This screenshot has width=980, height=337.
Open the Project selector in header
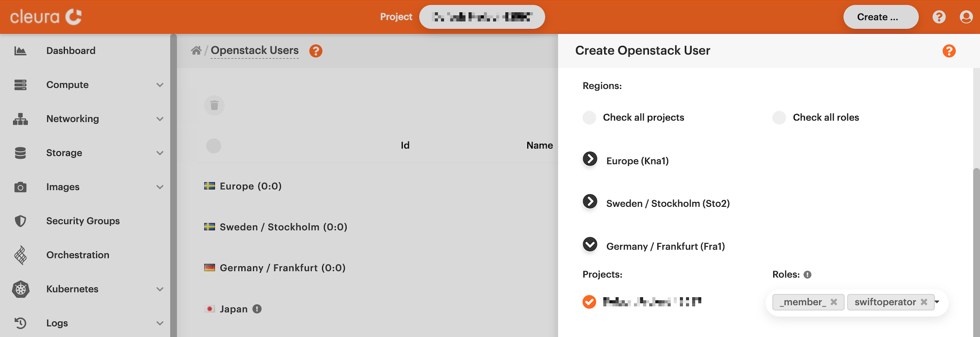482,17
